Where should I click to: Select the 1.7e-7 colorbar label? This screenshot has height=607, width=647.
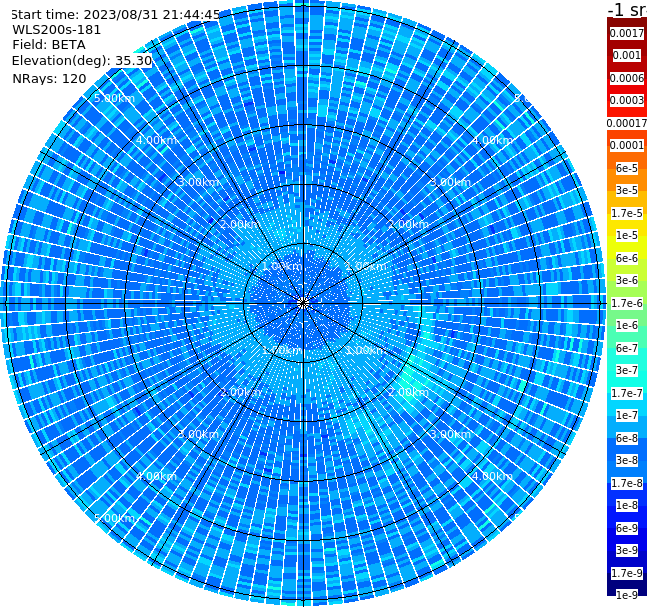click(x=627, y=393)
